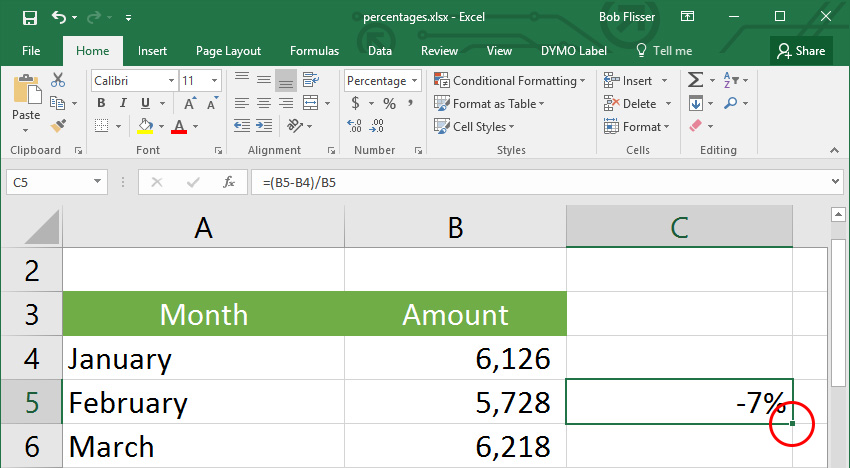The width and height of the screenshot is (850, 468).
Task: Click the Wrap Text icon
Action: point(311,80)
